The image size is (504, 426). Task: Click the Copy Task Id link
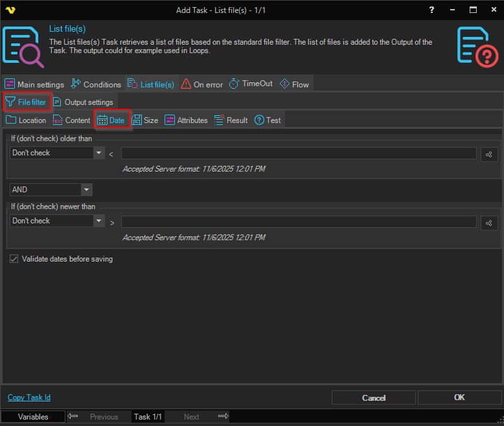[x=29, y=398]
